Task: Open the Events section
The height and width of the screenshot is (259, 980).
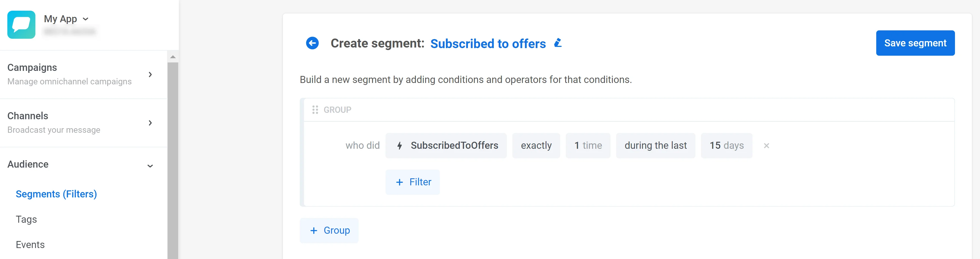Action: [30, 245]
